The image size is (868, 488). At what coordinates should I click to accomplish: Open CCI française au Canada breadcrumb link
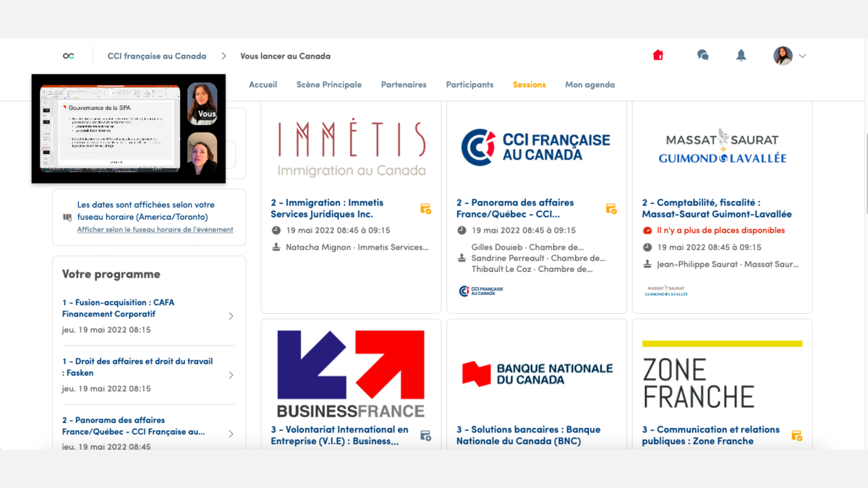(156, 56)
